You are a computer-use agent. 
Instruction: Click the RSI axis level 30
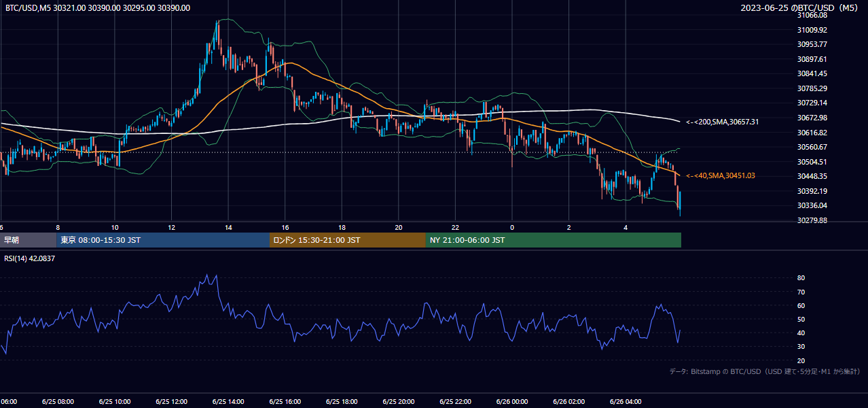[801, 347]
